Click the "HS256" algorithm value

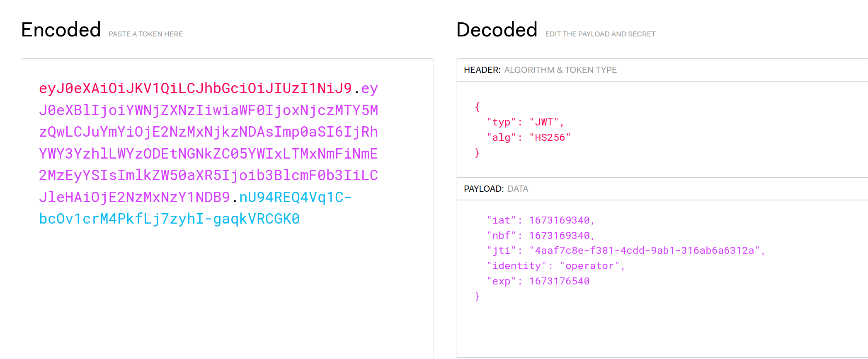coord(550,137)
